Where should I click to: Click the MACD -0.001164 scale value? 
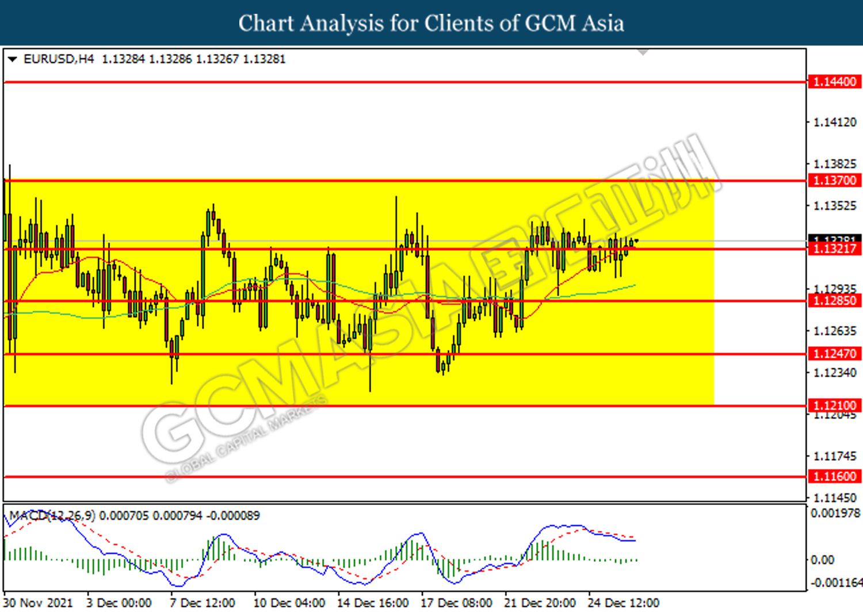point(837,583)
